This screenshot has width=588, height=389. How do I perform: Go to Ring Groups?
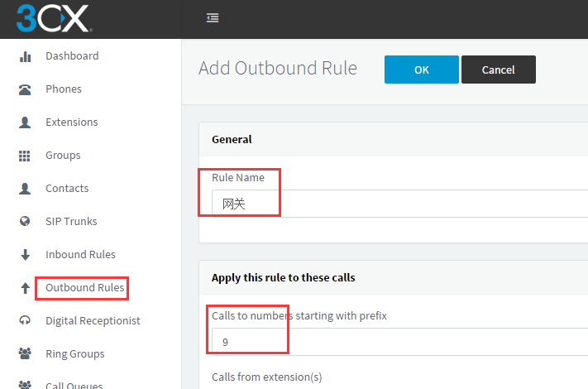[75, 354]
